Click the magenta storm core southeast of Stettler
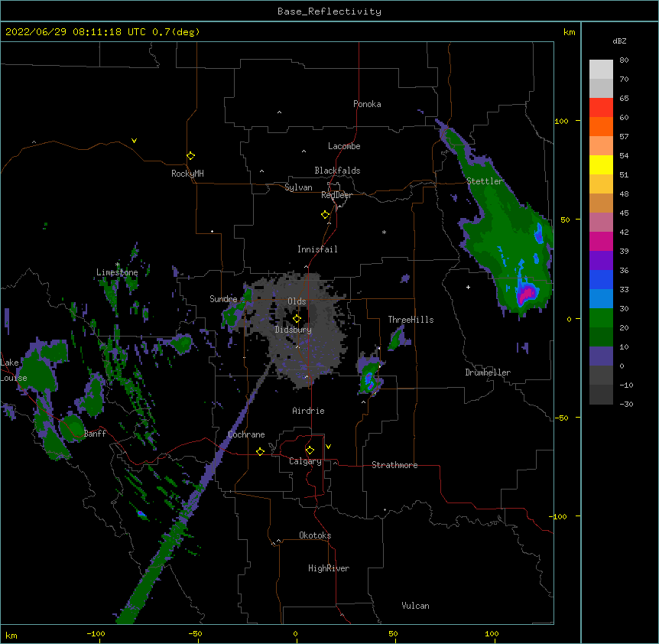 tap(525, 294)
